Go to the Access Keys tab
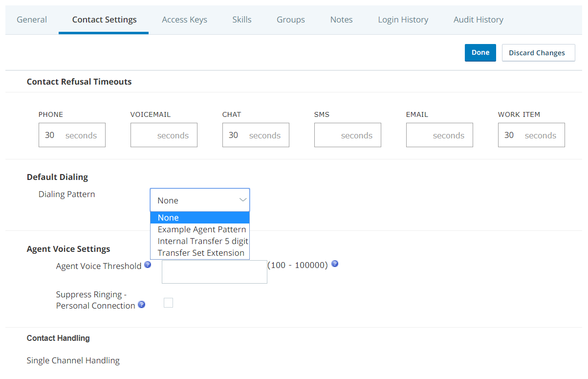Image resolution: width=588 pixels, height=379 pixels. pyautogui.click(x=184, y=20)
